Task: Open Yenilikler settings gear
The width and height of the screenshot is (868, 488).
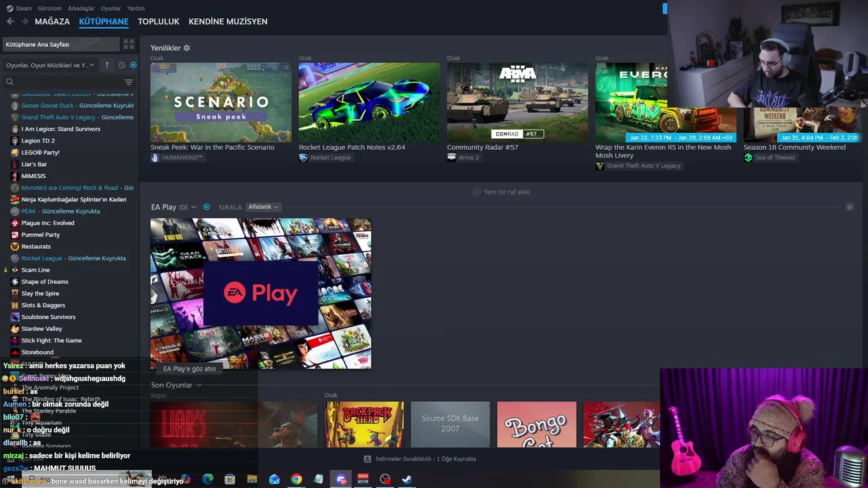Action: coord(186,48)
